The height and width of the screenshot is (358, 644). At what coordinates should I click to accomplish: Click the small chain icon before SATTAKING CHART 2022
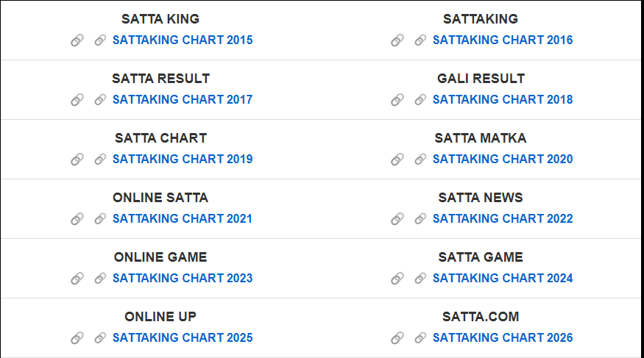[x=420, y=218]
